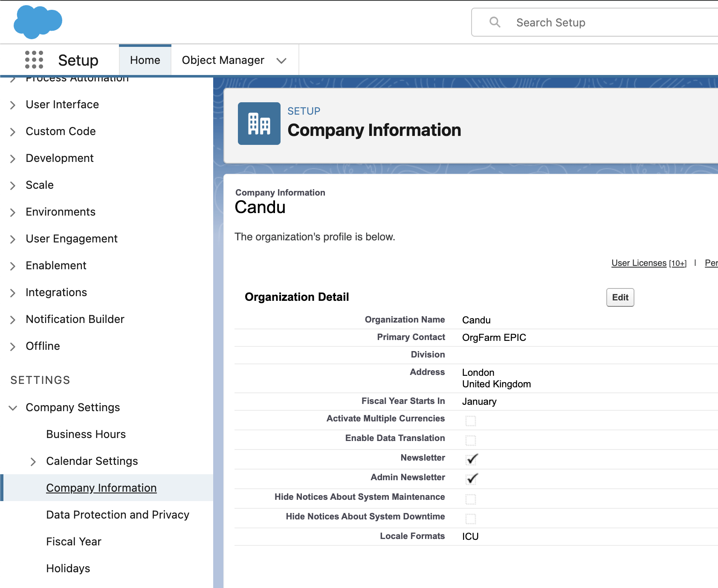Click the Company Information building icon

pyautogui.click(x=259, y=124)
